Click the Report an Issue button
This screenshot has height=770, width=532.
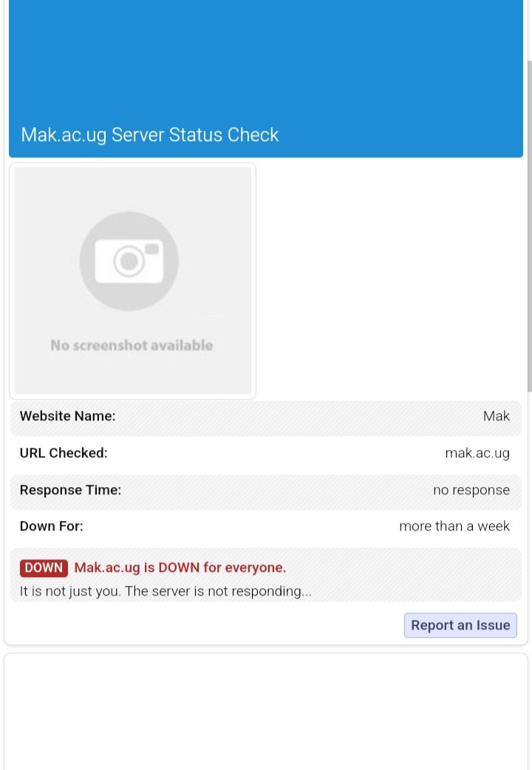[460, 624]
